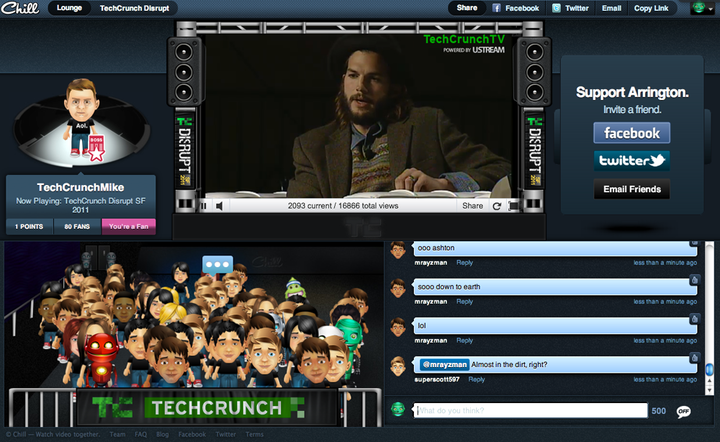The width and height of the screenshot is (720, 442).
Task: Click the @mrayzman mention tag
Action: coord(444,365)
